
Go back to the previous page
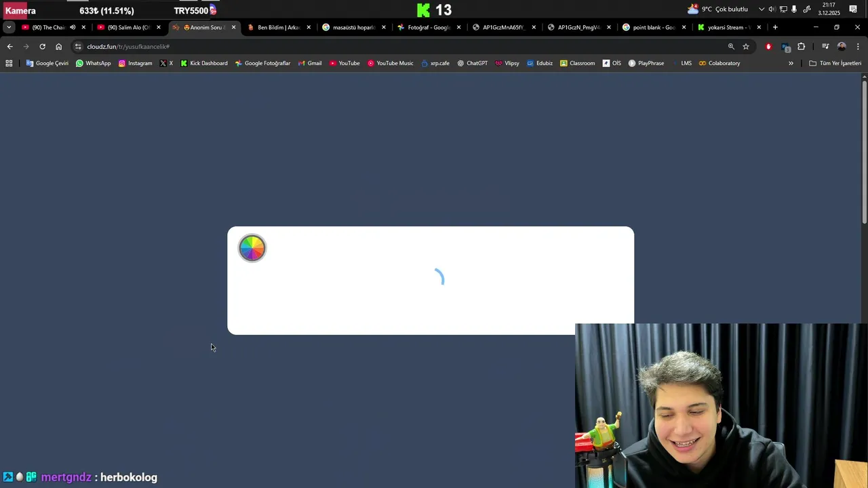point(9,46)
